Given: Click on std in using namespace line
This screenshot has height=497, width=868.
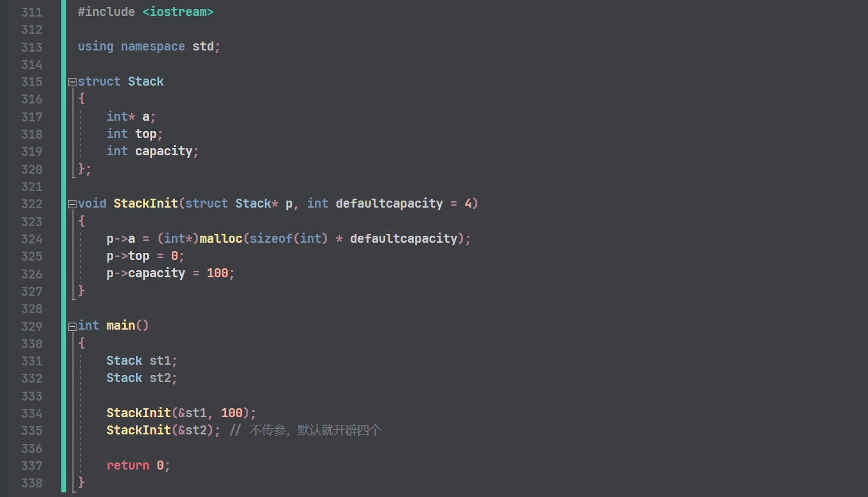Looking at the screenshot, I should click(203, 47).
